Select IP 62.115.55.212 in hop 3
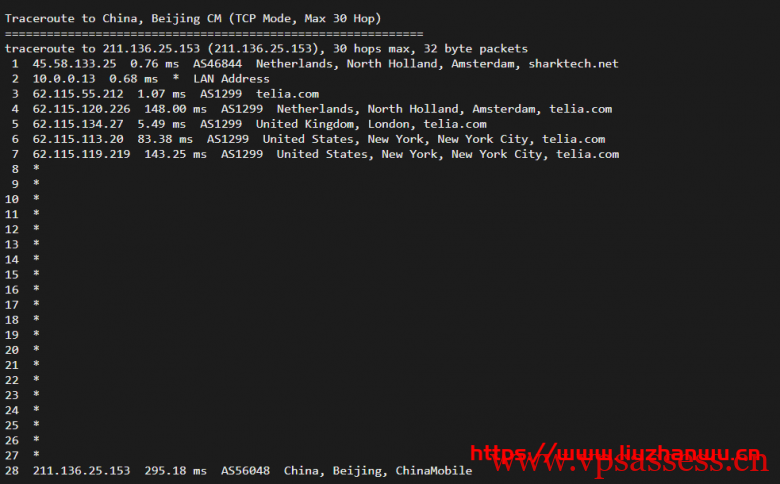Viewport: 780px width, 484px height. [78, 94]
